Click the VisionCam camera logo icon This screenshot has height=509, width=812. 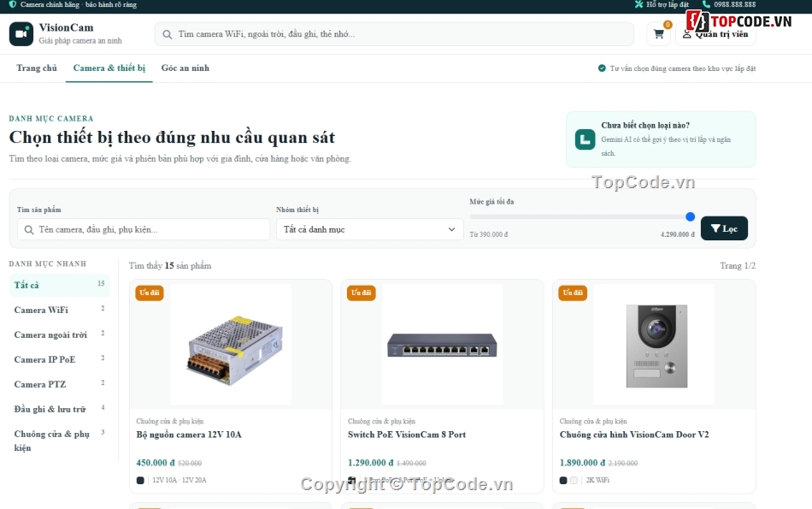(x=21, y=33)
